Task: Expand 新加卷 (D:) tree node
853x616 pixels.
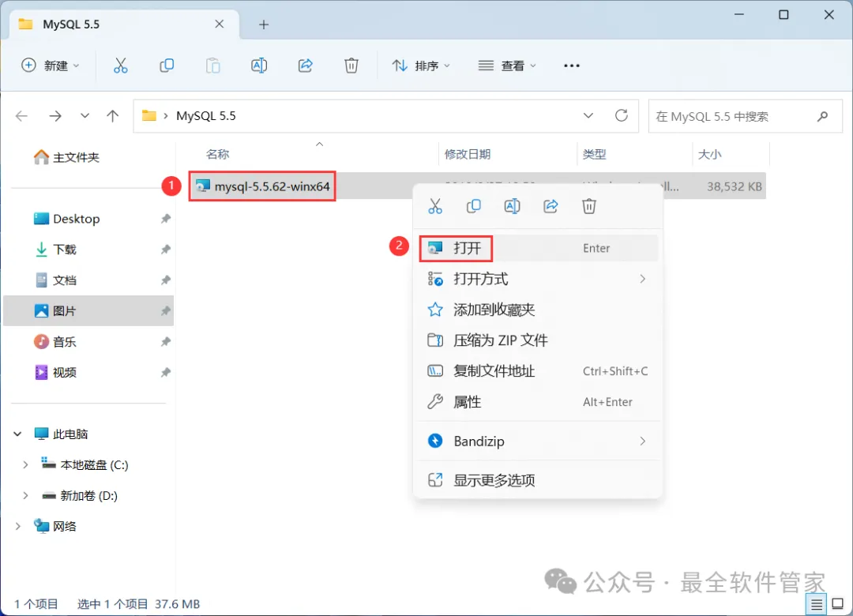Action: coord(25,496)
